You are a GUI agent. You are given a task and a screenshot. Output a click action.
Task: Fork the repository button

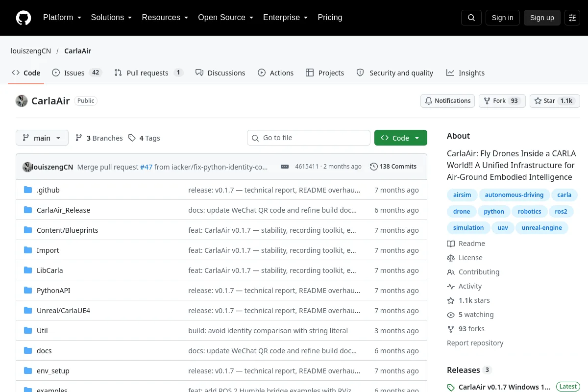tap(502, 101)
